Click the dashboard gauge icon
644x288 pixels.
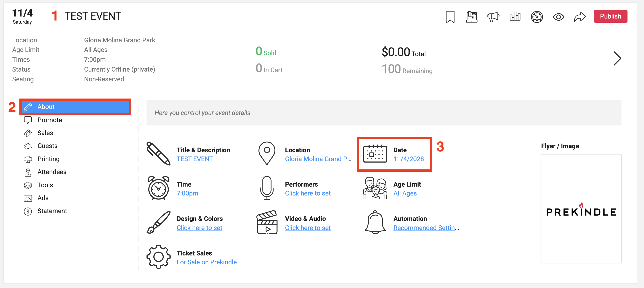[537, 17]
